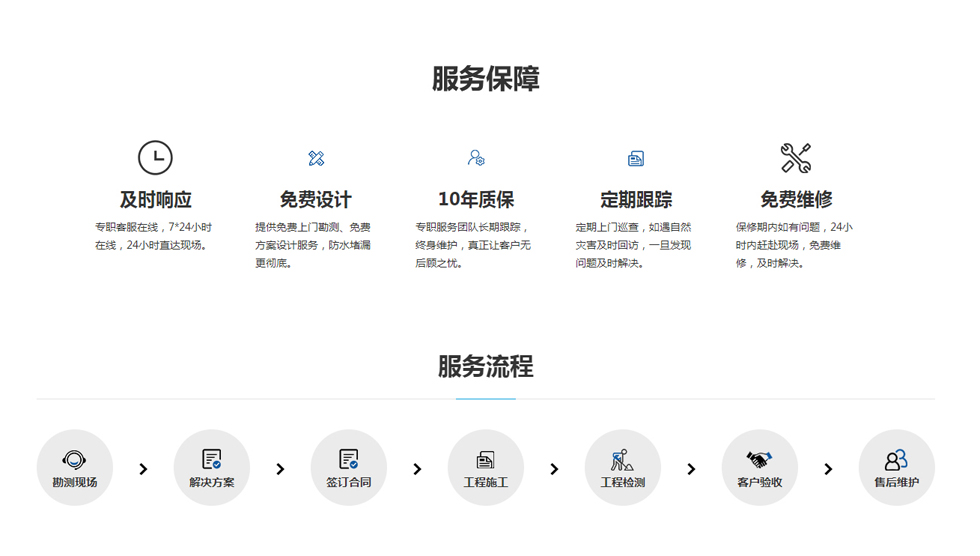Click chevron arrow after 勘测现场

pos(143,469)
